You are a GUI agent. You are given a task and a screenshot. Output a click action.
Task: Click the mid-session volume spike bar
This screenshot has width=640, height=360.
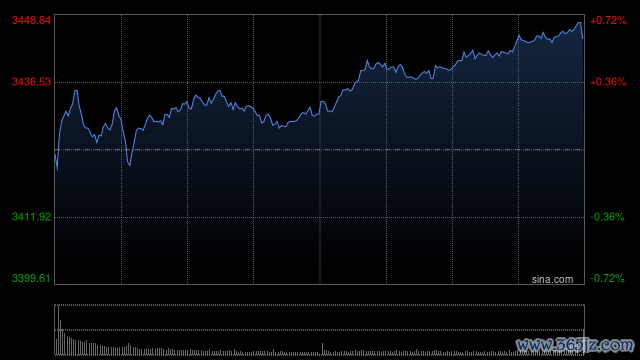click(322, 349)
